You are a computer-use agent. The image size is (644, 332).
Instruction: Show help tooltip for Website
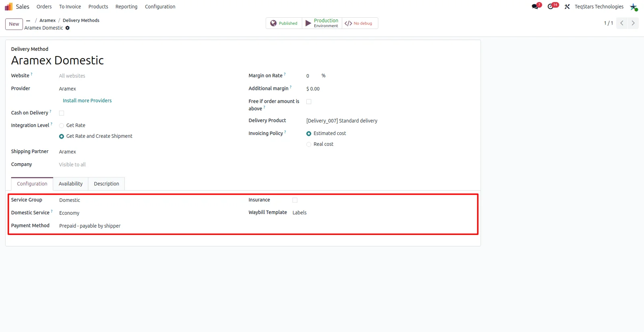coord(32,74)
